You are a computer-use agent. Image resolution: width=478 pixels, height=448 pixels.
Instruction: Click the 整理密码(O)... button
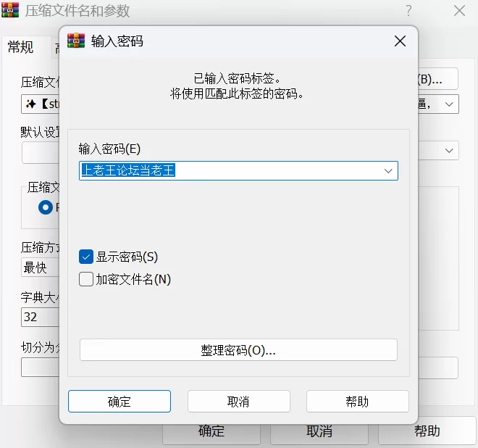click(x=238, y=350)
